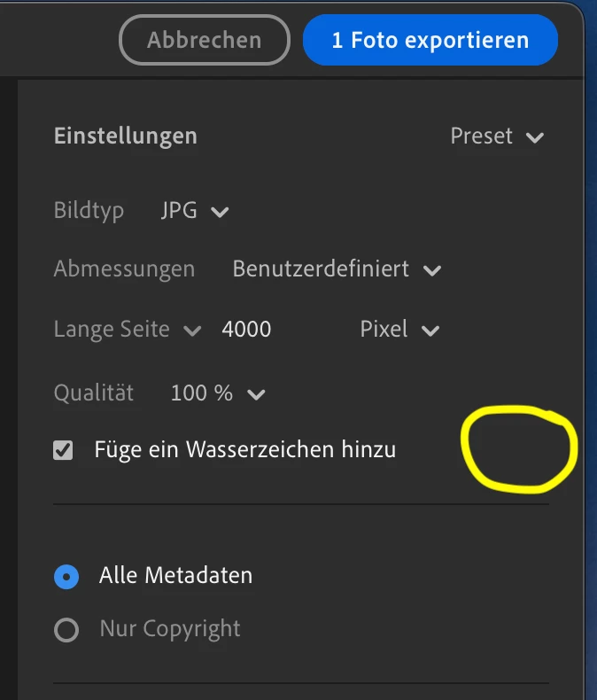Click the 4000 long side value field
The image size is (597, 700).
246,330
